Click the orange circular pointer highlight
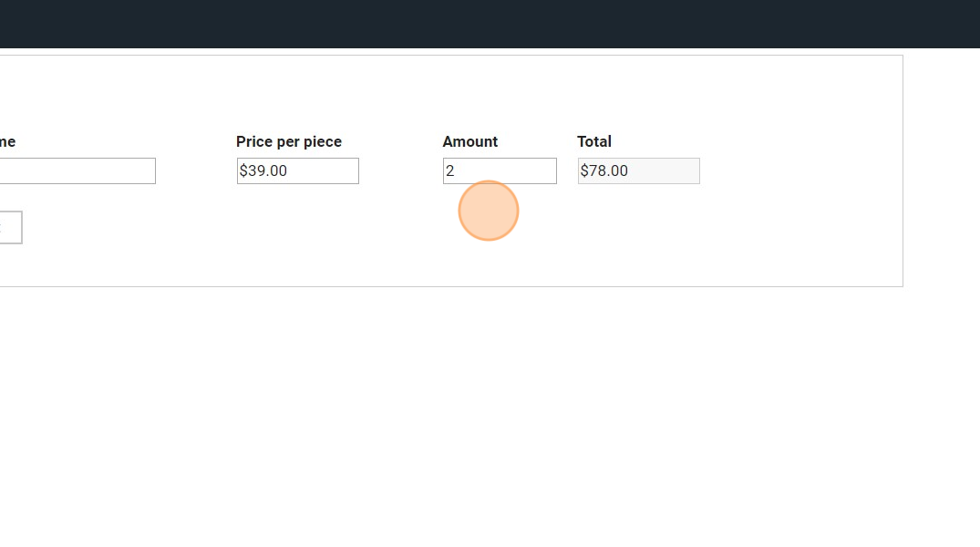Image resolution: width=980 pixels, height=547 pixels. [489, 212]
